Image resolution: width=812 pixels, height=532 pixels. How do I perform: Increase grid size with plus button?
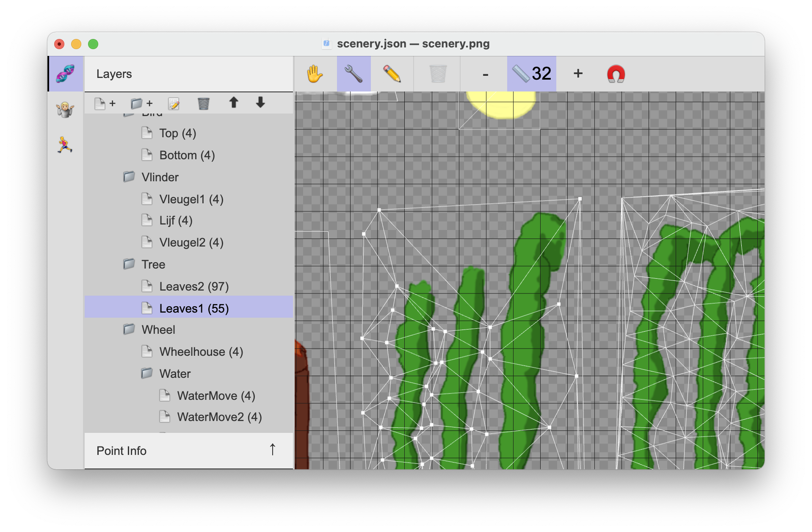click(x=578, y=74)
